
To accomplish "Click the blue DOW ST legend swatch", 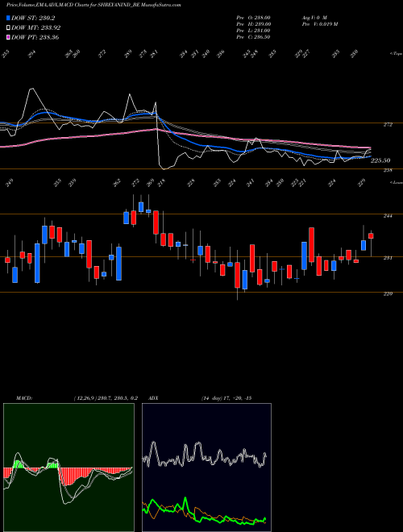I will (8, 19).
